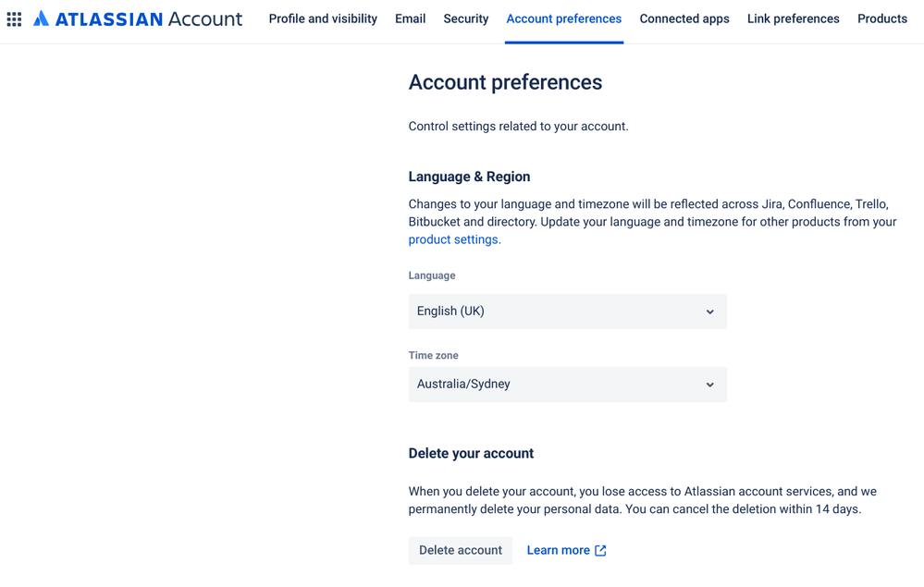Click the external link icon beside Learn more
The height and width of the screenshot is (587, 924).
tap(600, 550)
